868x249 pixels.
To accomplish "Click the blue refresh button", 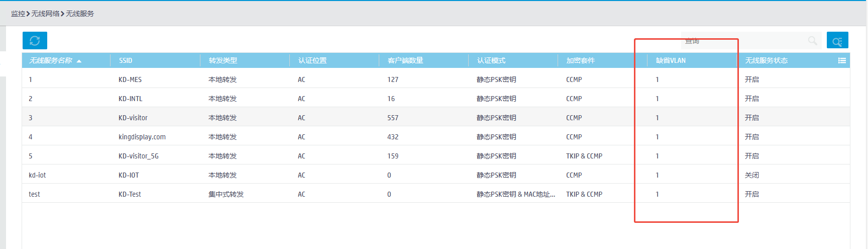I will tap(35, 41).
